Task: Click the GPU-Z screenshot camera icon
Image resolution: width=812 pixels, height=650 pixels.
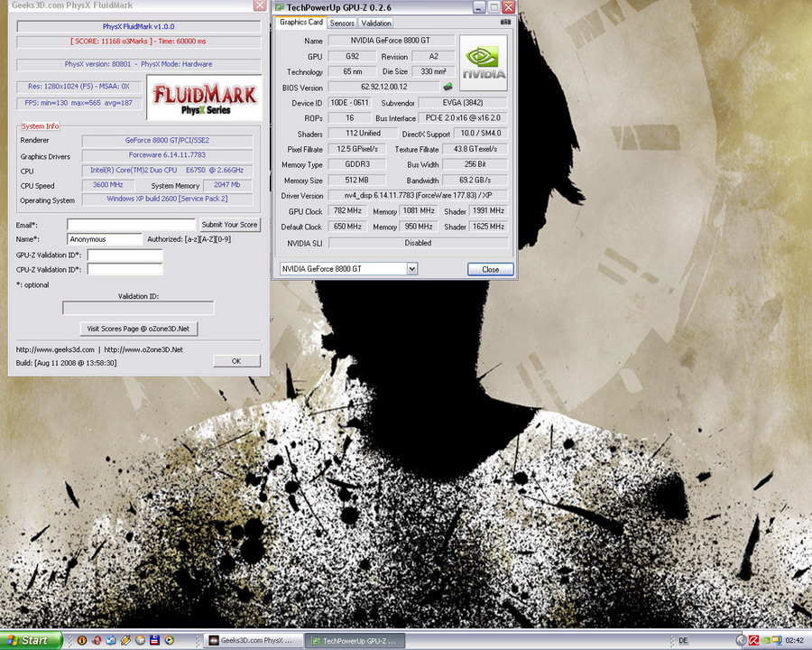Action: tap(505, 22)
